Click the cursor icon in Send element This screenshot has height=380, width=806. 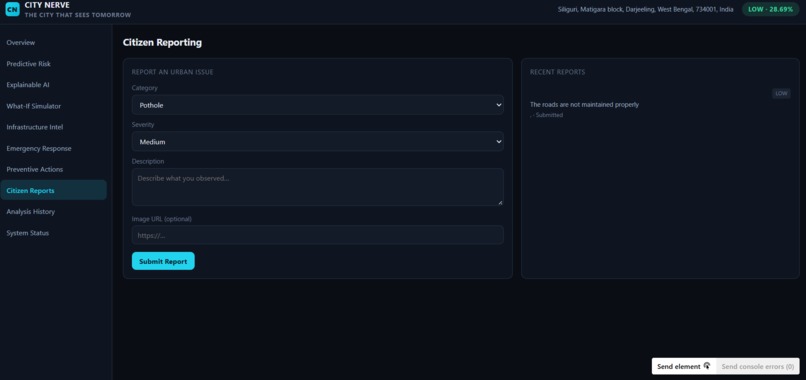707,366
